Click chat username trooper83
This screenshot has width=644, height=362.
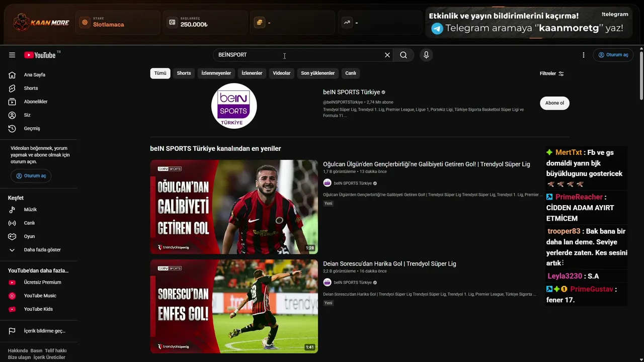click(x=565, y=231)
